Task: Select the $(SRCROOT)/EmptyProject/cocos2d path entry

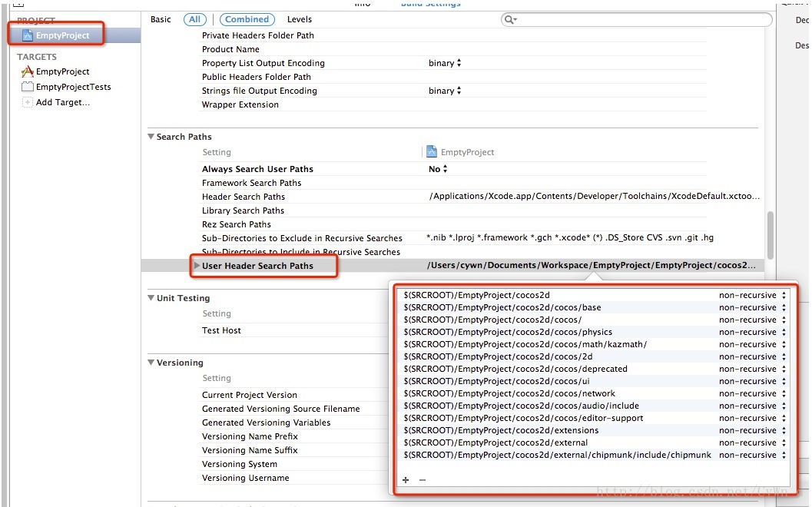Action: [476, 295]
